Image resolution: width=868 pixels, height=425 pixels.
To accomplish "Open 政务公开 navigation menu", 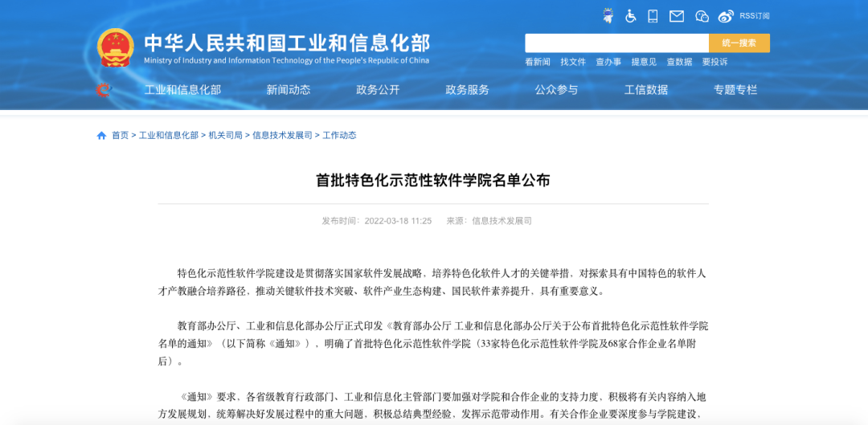I will [378, 90].
